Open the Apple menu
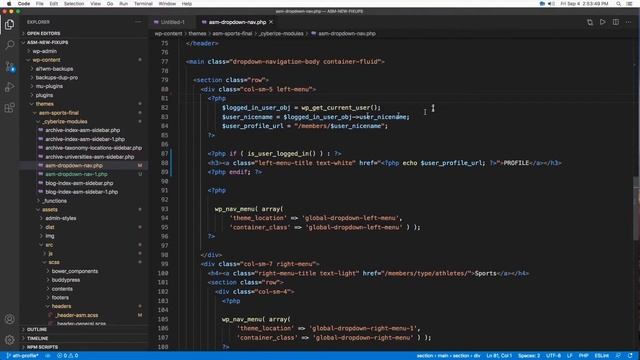 point(9,4)
